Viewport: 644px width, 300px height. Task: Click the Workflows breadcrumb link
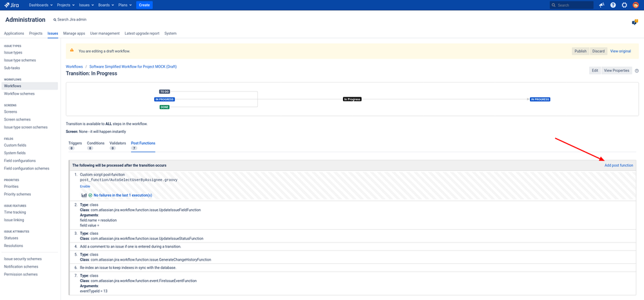[74, 66]
